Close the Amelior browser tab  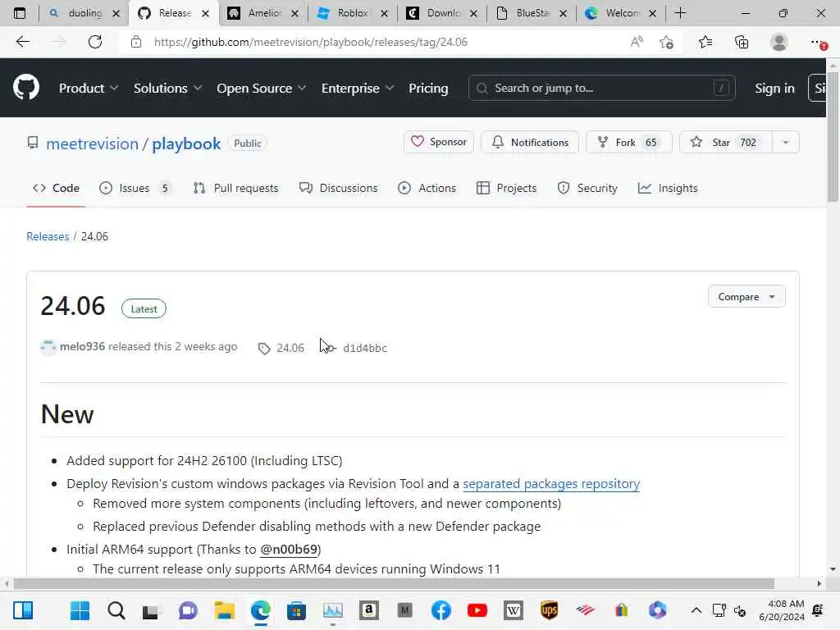[294, 13]
